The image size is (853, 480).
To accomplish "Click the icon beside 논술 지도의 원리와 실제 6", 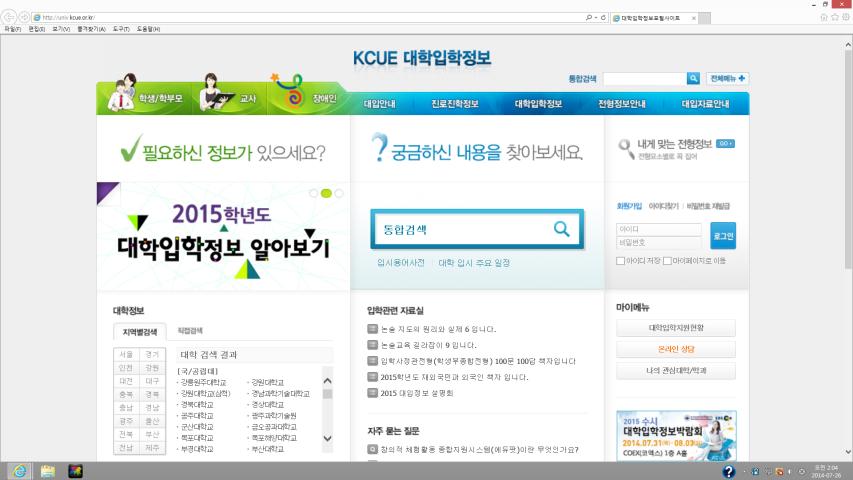I will coord(373,329).
